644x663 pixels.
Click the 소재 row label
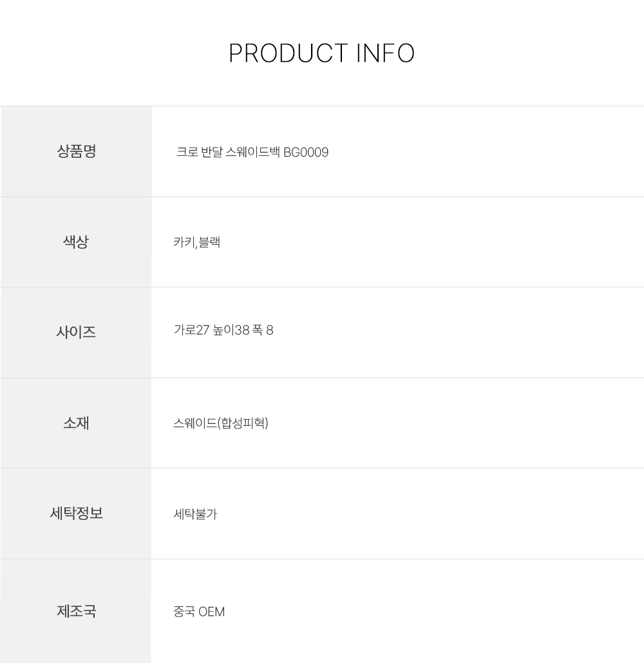click(76, 423)
